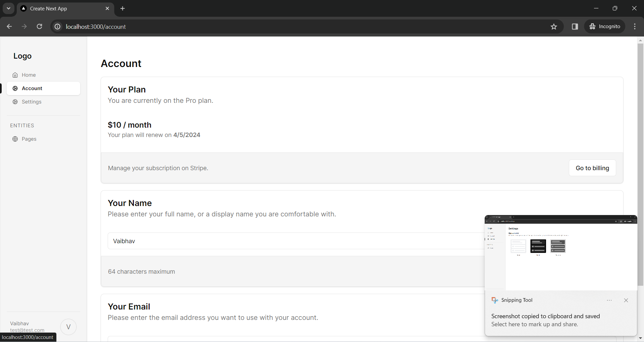
Task: Open the Chrome three-dot menu
Action: point(635,26)
